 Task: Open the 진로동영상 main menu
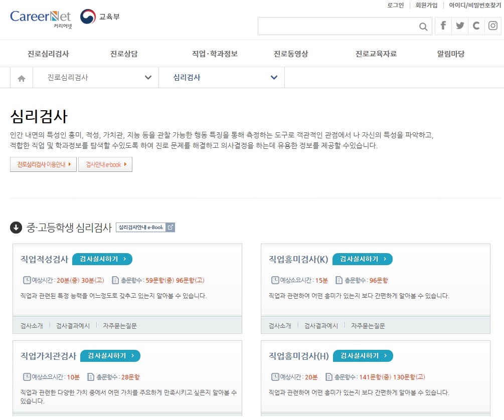[x=291, y=54]
